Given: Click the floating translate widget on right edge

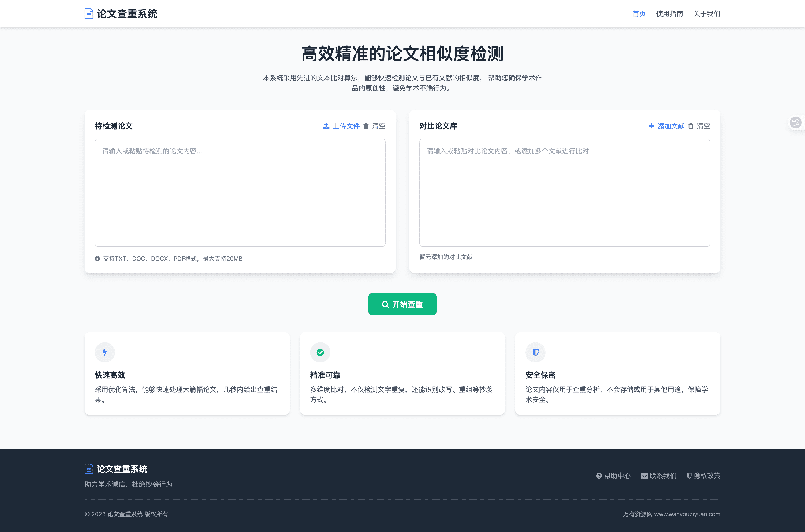Looking at the screenshot, I should point(796,123).
